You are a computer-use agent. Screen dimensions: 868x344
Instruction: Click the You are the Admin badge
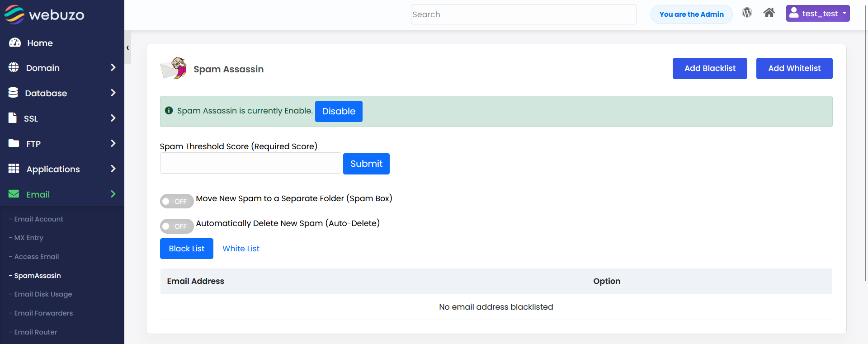(692, 14)
